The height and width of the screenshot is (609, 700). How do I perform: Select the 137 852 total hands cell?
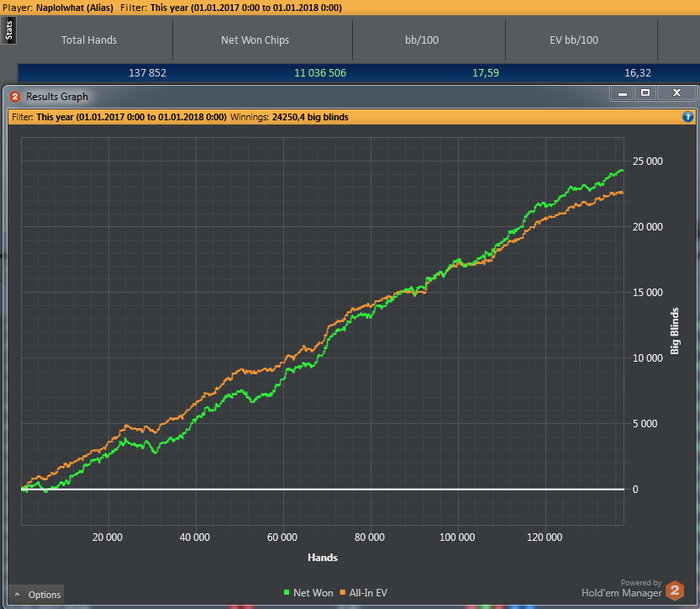(x=147, y=73)
